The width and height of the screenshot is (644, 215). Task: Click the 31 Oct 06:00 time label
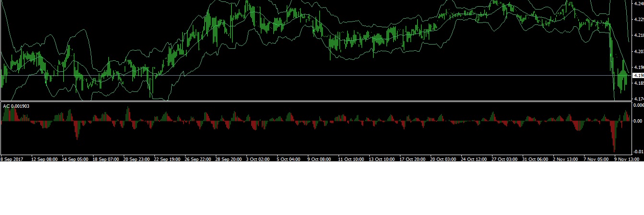(536, 158)
